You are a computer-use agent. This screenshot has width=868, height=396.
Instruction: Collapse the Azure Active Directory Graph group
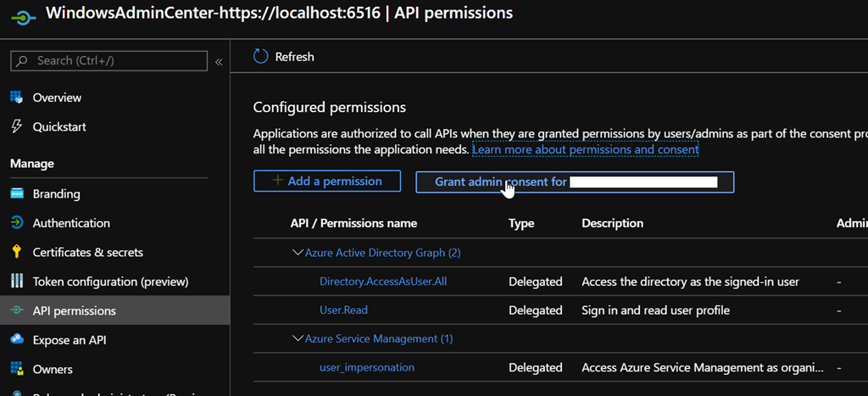coord(298,253)
